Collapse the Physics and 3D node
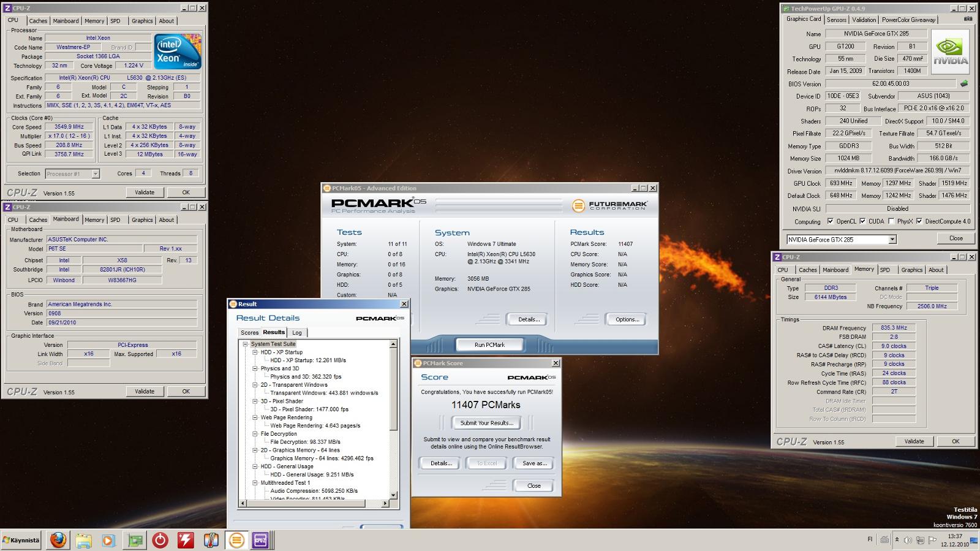980x551 pixels. (x=255, y=368)
